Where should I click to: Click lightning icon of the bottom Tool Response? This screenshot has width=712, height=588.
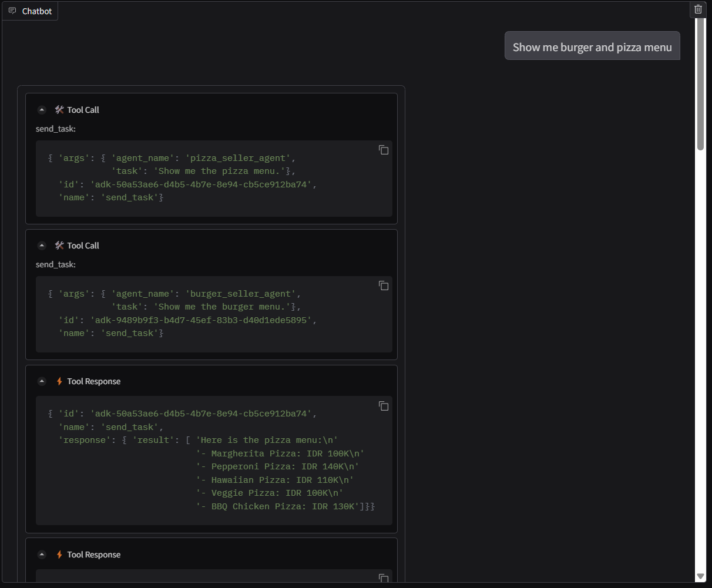point(59,555)
